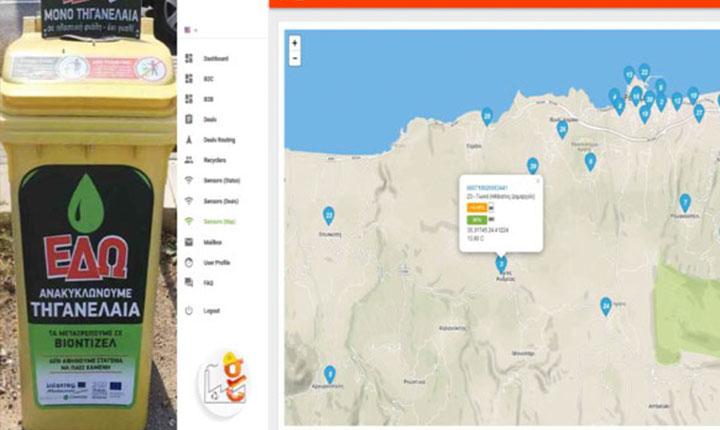Click the bin icon beside orange badge
Image resolution: width=720 pixels, height=430 pixels.
tap(491, 208)
